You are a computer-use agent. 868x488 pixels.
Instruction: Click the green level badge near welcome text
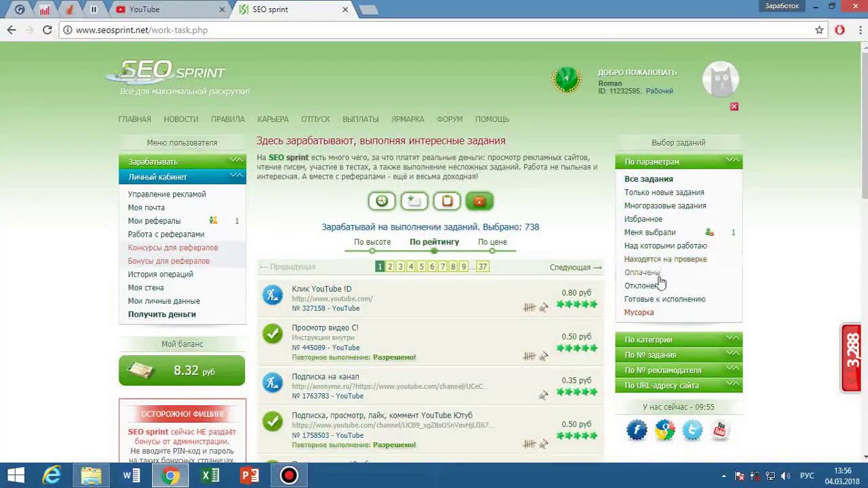click(x=566, y=79)
